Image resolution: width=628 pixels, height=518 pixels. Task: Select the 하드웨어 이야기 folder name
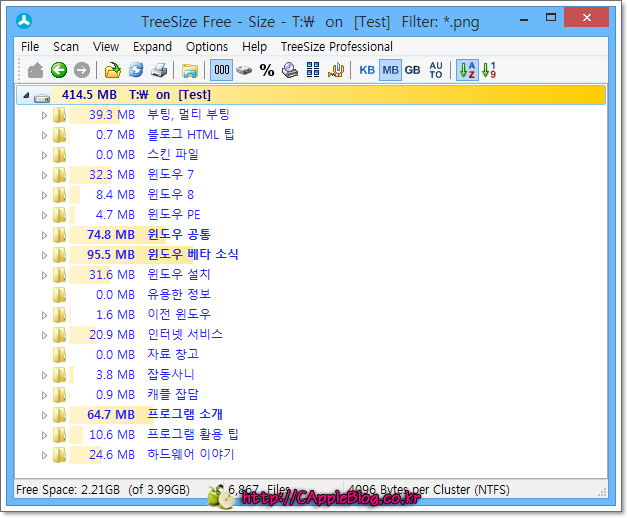(x=191, y=455)
